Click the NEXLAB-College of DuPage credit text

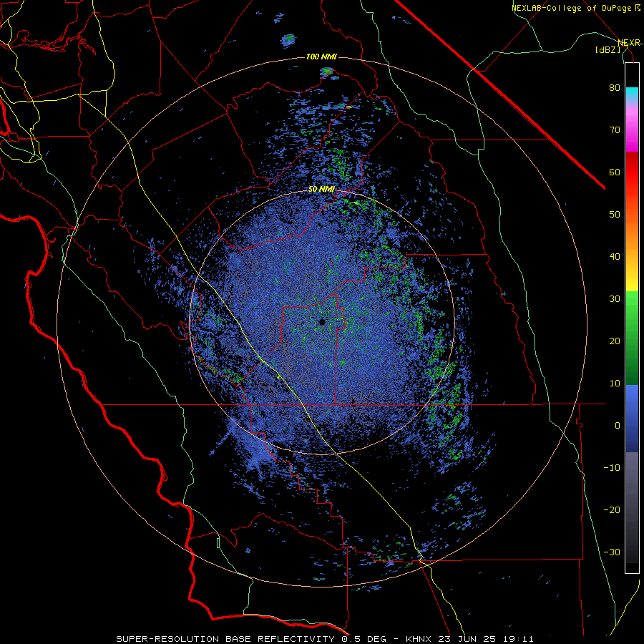click(x=573, y=8)
